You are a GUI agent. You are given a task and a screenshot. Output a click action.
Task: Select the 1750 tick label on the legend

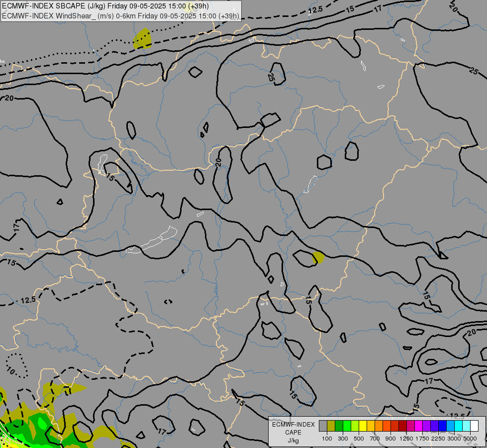[422, 439]
